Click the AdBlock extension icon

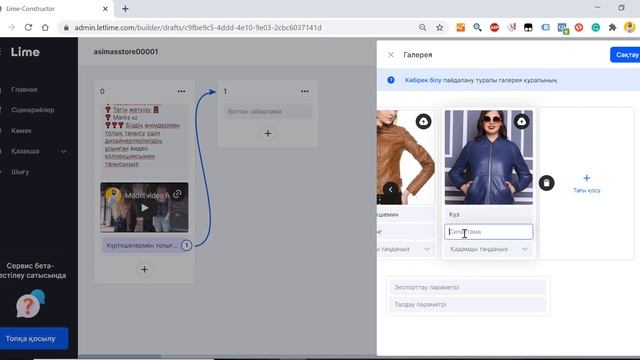coord(494,27)
